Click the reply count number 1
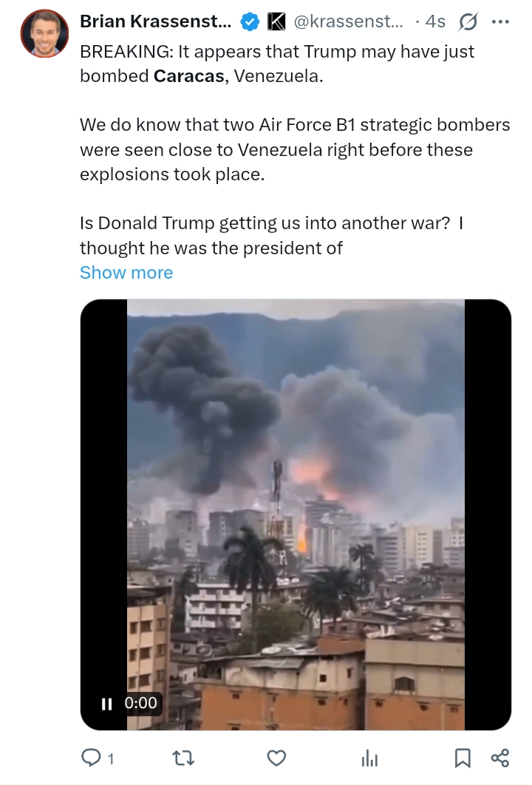532x785 pixels. (x=111, y=759)
